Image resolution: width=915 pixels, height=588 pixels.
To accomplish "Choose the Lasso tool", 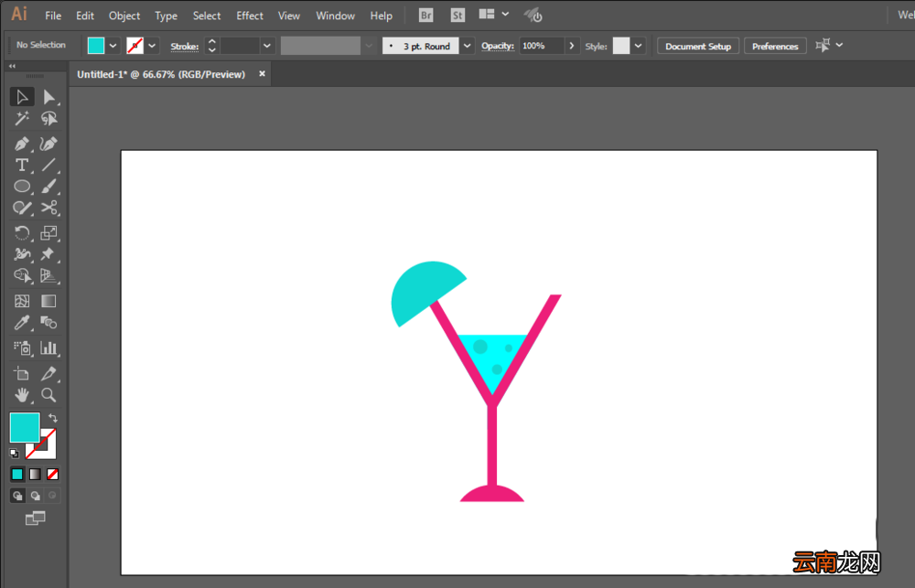I will [49, 119].
